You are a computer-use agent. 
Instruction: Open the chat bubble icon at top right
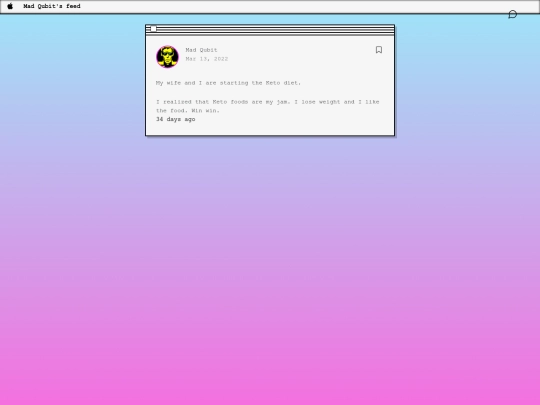click(x=512, y=14)
